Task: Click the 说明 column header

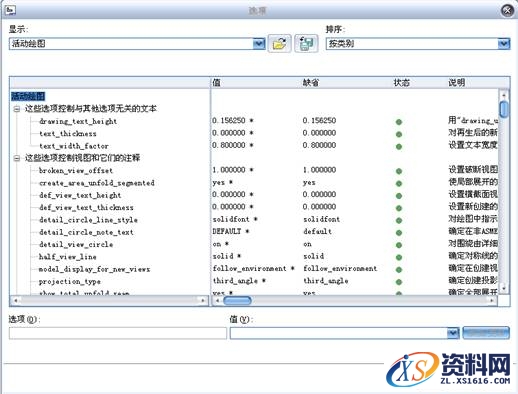Action: [456, 83]
